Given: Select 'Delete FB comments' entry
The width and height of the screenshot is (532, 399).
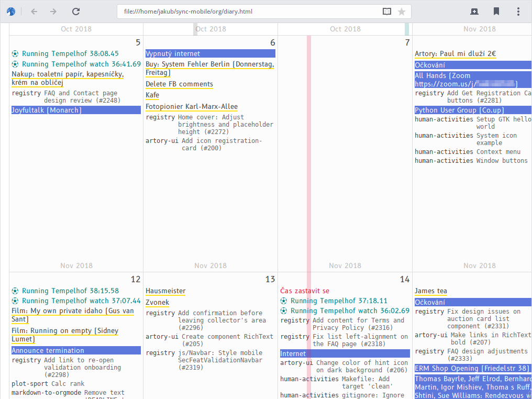Looking at the screenshot, I should [x=179, y=84].
